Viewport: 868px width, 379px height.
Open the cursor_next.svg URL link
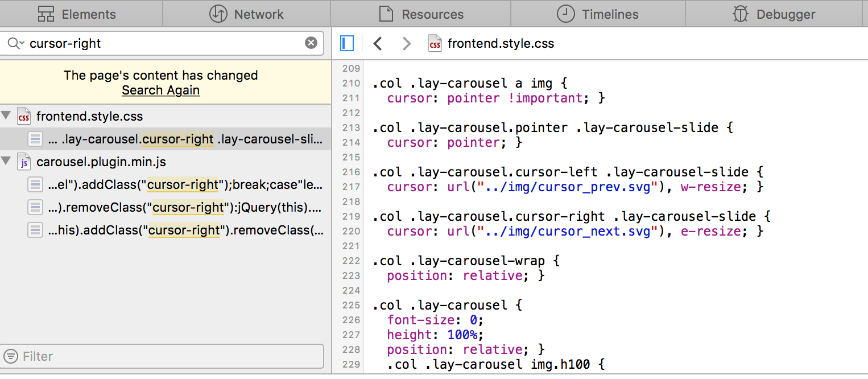[x=569, y=232]
